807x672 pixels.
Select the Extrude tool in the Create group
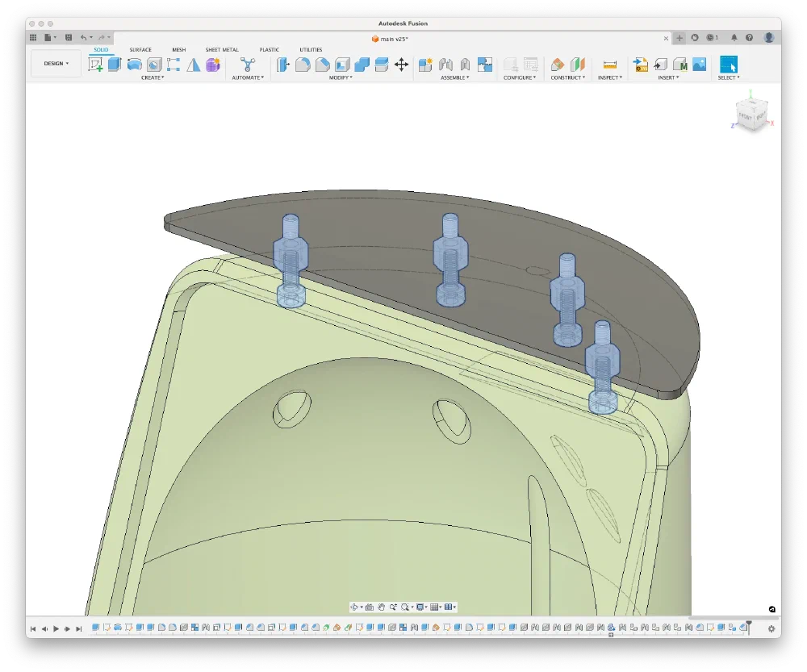coord(115,65)
